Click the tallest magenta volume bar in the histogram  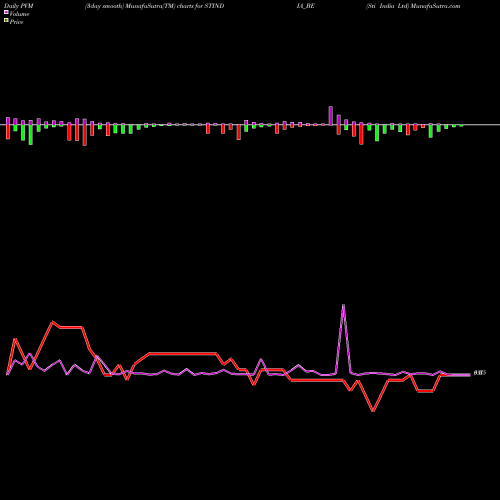[x=331, y=116]
